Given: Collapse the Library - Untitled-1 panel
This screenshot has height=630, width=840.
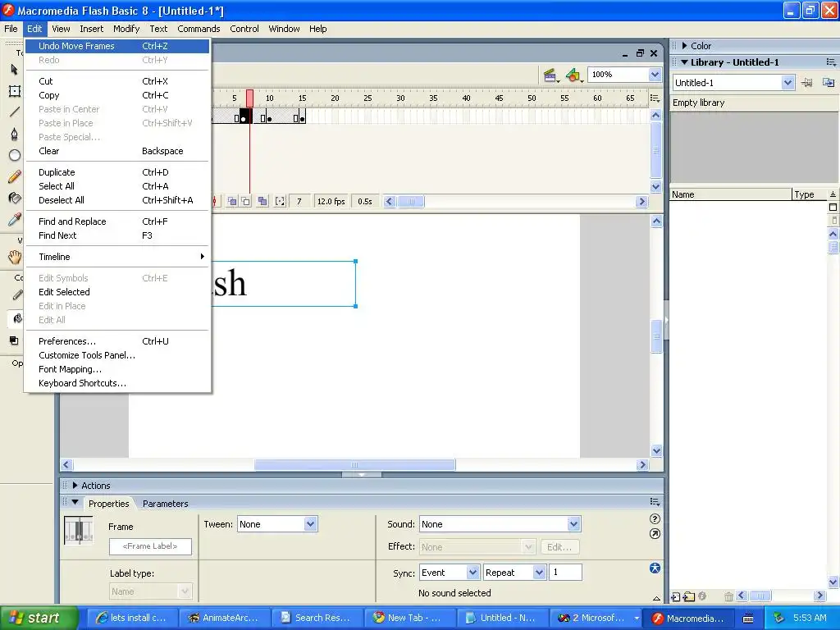Looking at the screenshot, I should tap(684, 62).
